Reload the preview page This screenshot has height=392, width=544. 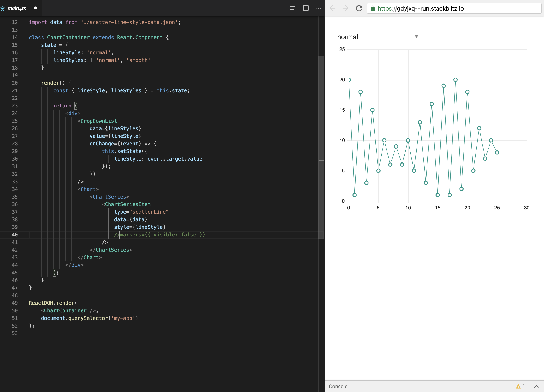coord(359,8)
